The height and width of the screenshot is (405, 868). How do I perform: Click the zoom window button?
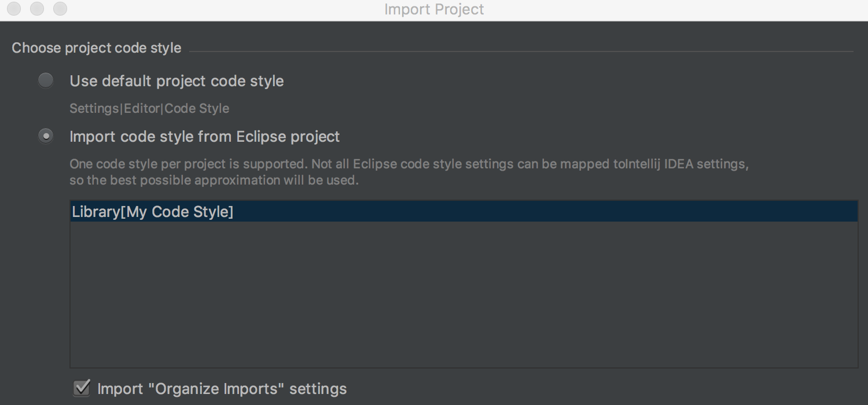60,9
